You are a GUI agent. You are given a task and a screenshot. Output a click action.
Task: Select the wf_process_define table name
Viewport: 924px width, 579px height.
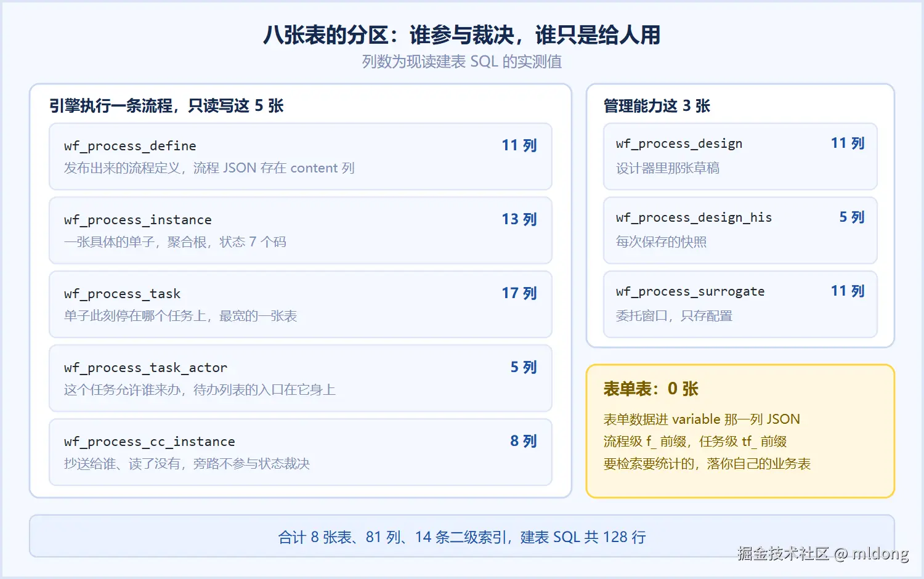tap(130, 146)
